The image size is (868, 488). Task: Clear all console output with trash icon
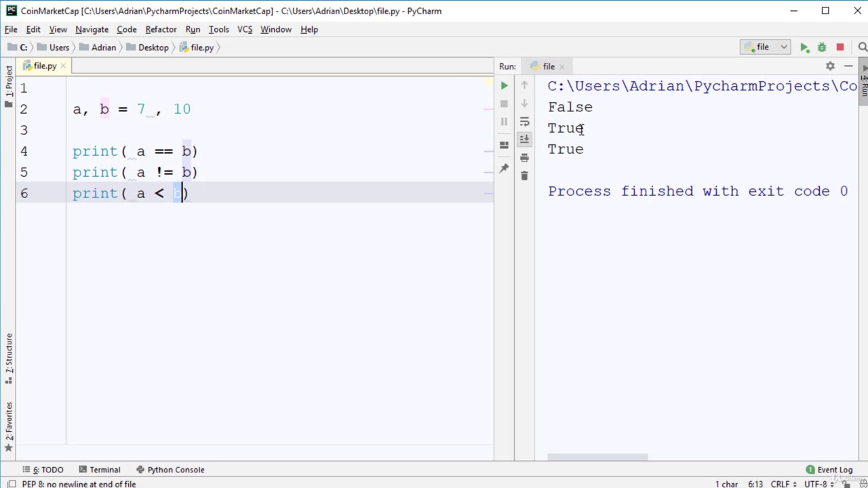pos(524,176)
